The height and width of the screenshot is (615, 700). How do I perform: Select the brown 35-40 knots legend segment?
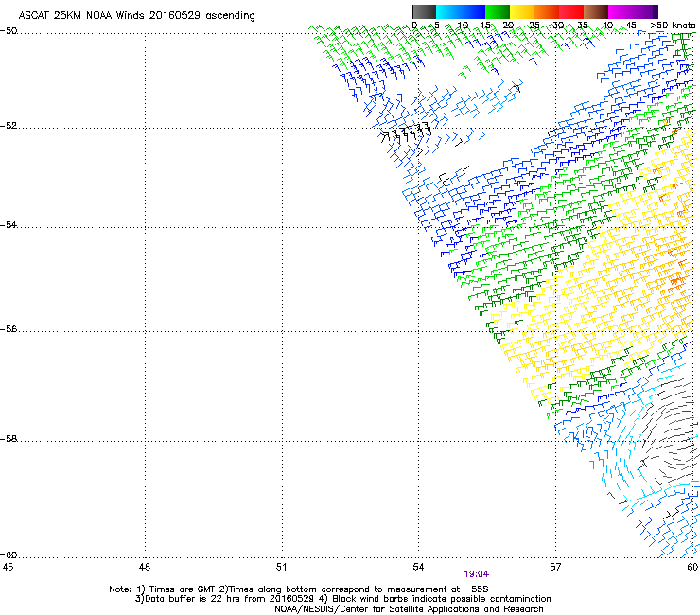coord(596,11)
